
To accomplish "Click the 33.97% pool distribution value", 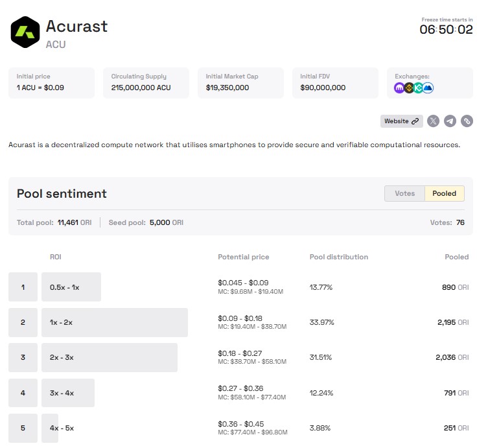I will [322, 322].
